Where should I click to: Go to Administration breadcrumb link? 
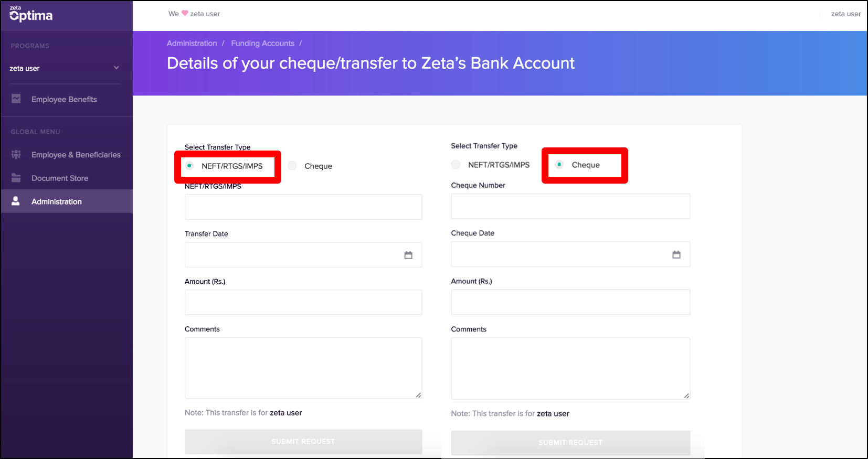pos(192,43)
